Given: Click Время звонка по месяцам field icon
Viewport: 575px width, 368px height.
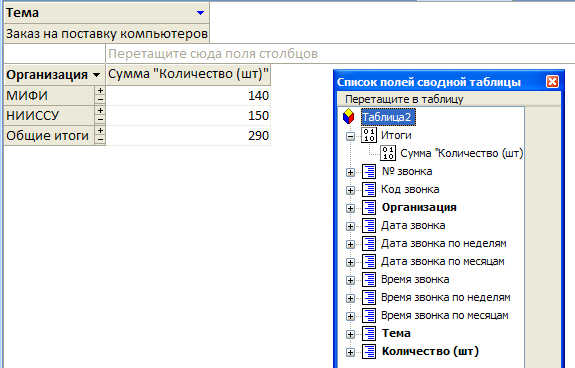Looking at the screenshot, I should pyautogui.click(x=369, y=315).
